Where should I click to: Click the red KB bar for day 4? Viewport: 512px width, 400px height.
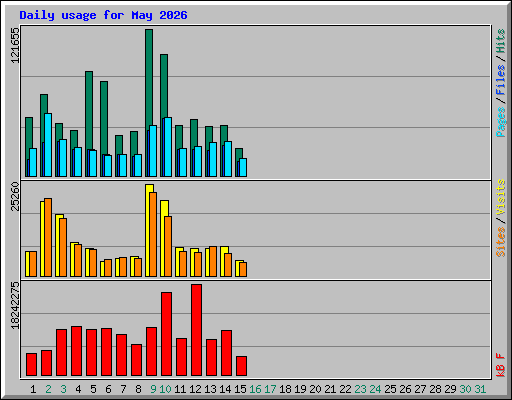tap(76, 351)
